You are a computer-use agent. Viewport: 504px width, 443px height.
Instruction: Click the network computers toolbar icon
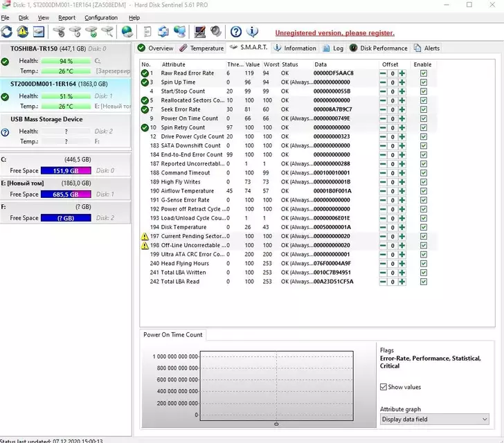click(x=180, y=32)
